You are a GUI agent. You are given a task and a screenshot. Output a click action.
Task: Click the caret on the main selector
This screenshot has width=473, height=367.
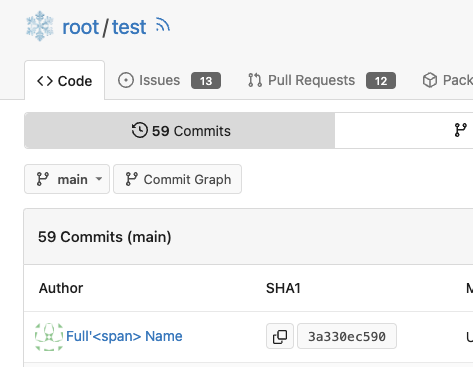(99, 179)
